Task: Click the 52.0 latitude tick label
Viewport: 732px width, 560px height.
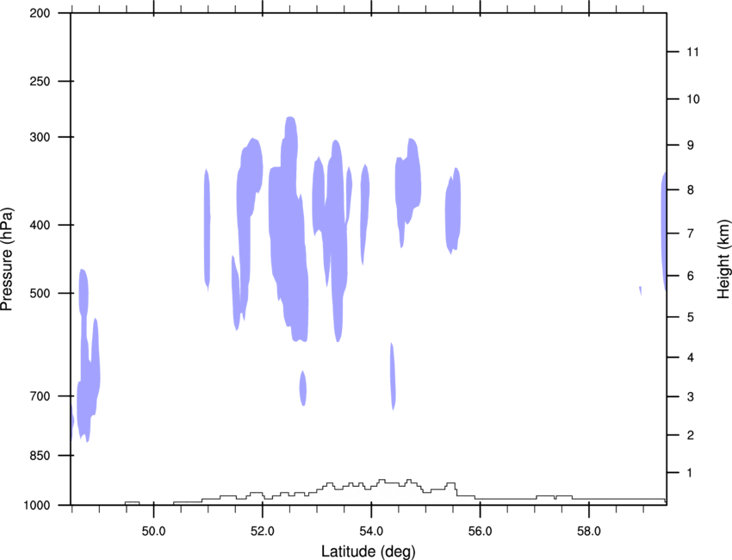Action: tap(263, 532)
